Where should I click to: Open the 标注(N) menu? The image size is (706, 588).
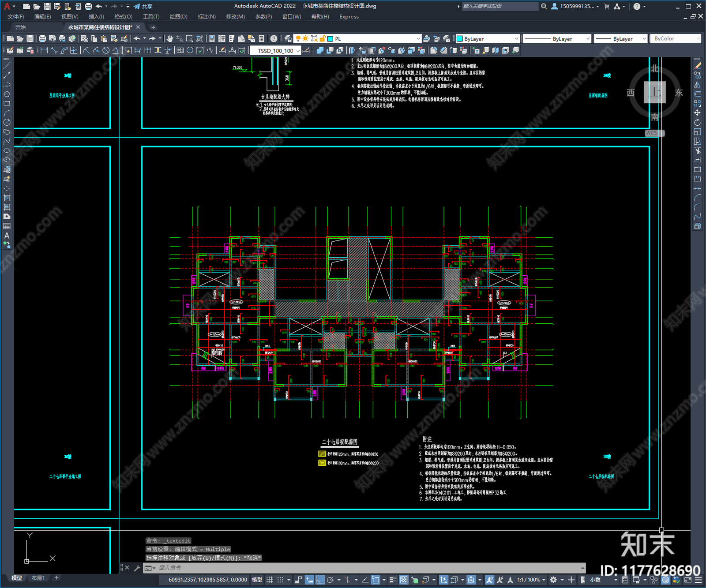207,17
